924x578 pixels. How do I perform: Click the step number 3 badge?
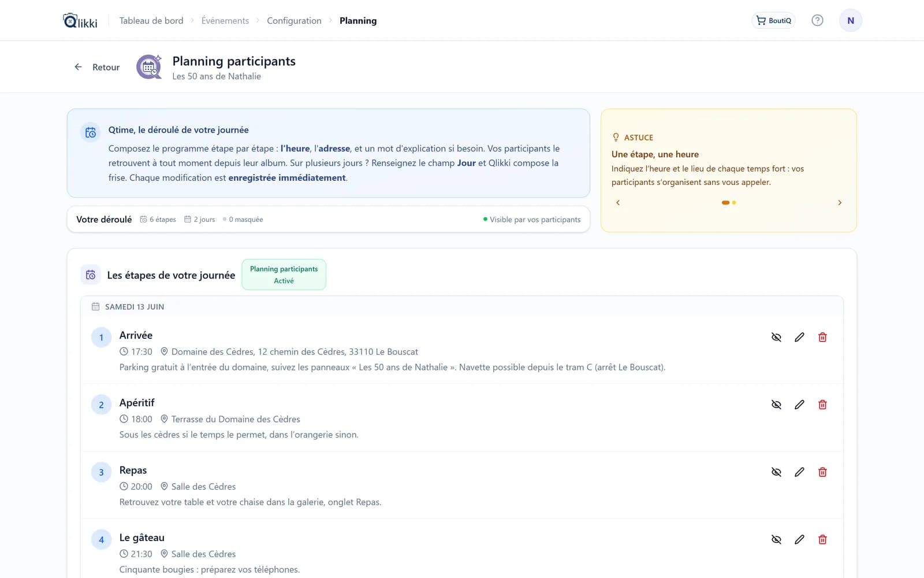click(101, 472)
